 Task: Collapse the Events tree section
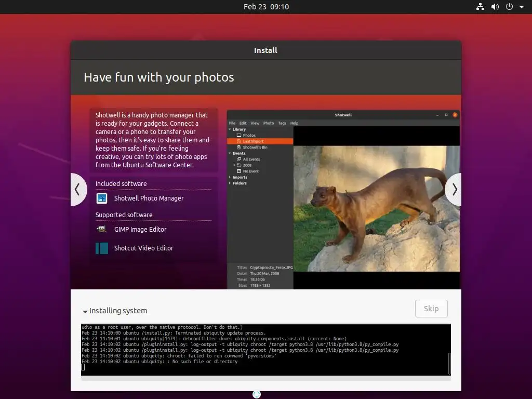(230, 153)
